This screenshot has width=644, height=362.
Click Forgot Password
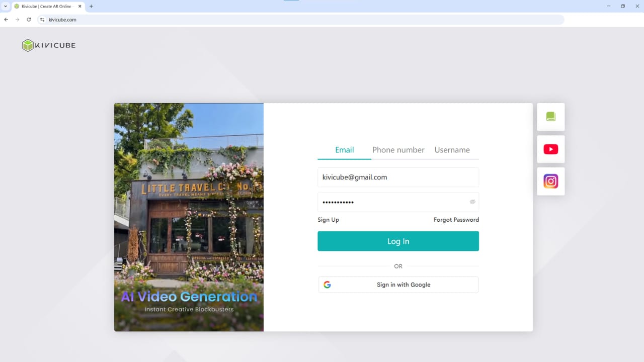(456, 220)
